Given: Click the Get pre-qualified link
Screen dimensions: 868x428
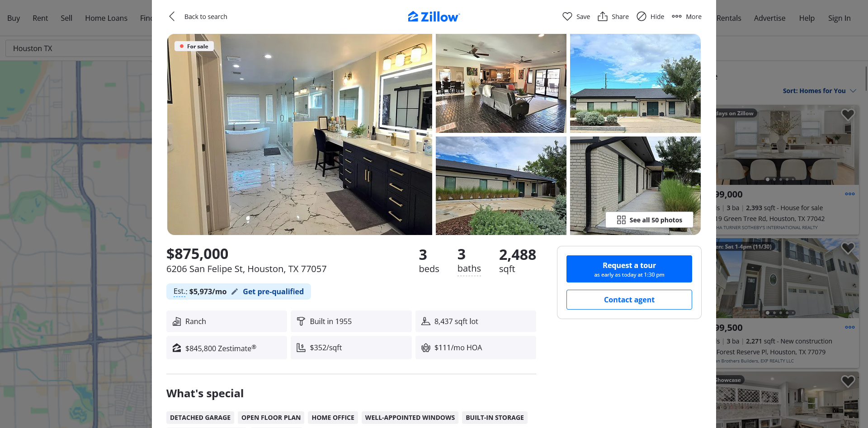Looking at the screenshot, I should (273, 292).
